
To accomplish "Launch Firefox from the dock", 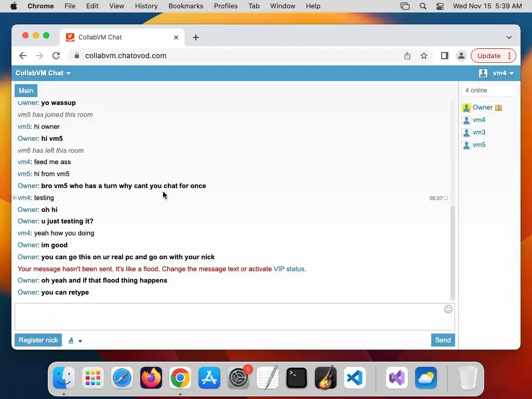I will (x=151, y=378).
